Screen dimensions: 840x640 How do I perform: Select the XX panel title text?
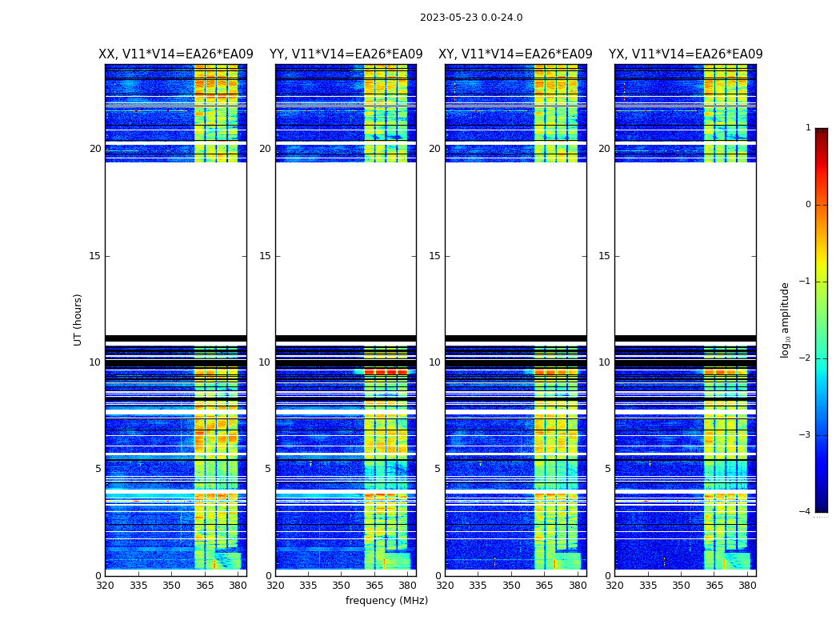[175, 54]
